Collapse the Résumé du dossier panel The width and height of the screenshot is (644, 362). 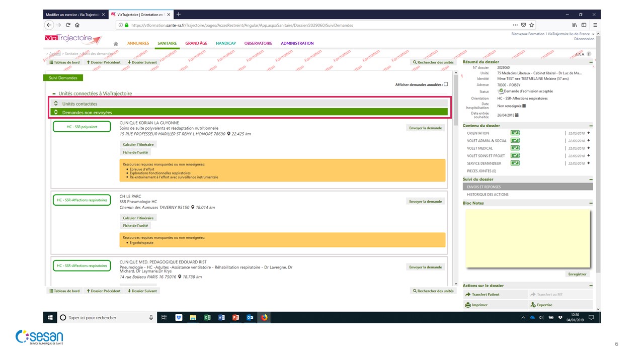click(591, 62)
